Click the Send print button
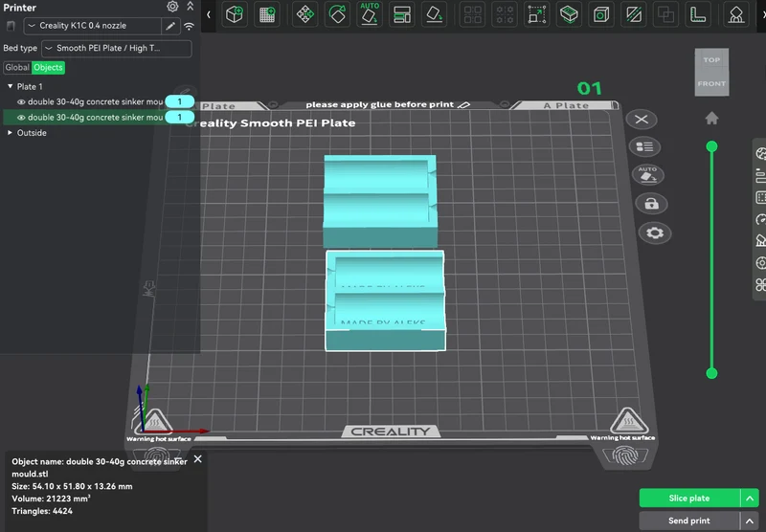This screenshot has width=766, height=532. 689,521
